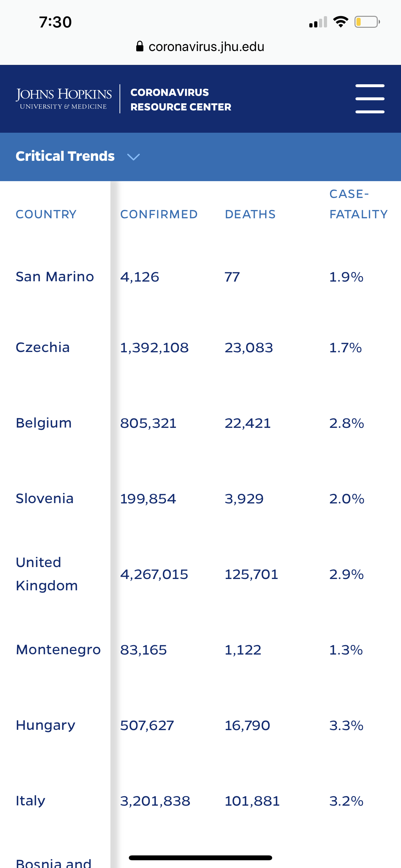This screenshot has width=401, height=868.
Task: Tap the coronavirus.jhu.edu address field
Action: (206, 46)
